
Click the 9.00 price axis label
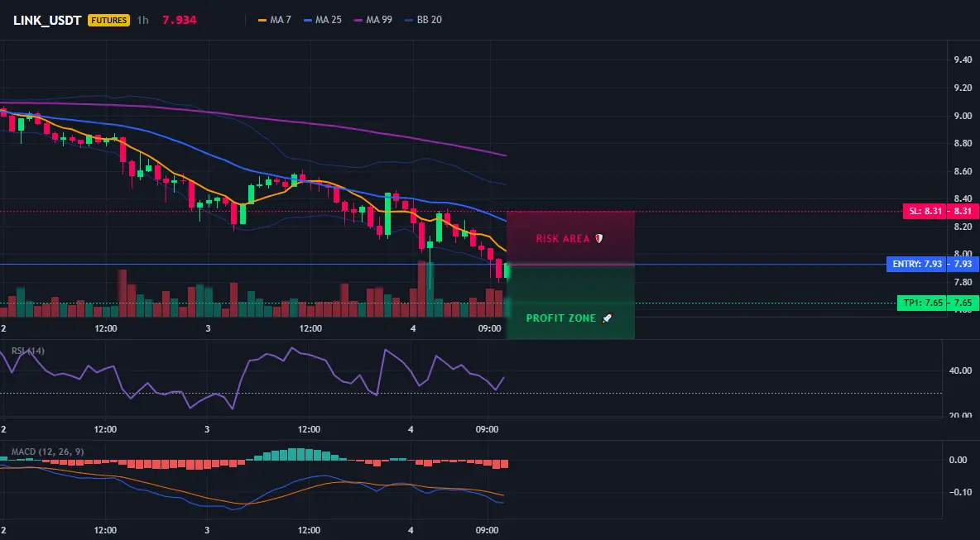coord(963,116)
